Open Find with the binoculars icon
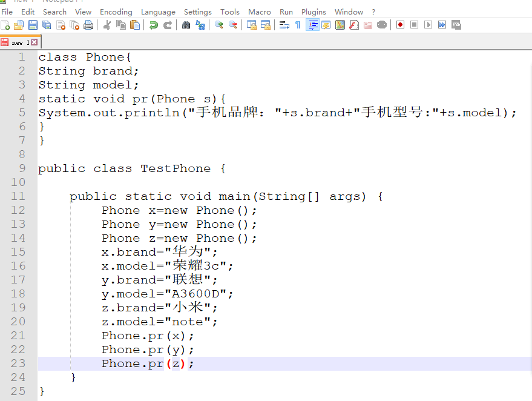The width and height of the screenshot is (532, 401). coord(186,25)
